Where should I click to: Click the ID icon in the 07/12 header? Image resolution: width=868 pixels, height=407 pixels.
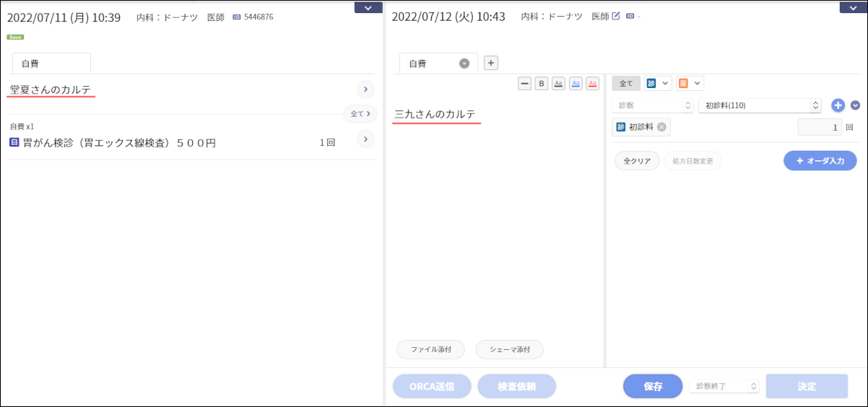pyautogui.click(x=630, y=16)
